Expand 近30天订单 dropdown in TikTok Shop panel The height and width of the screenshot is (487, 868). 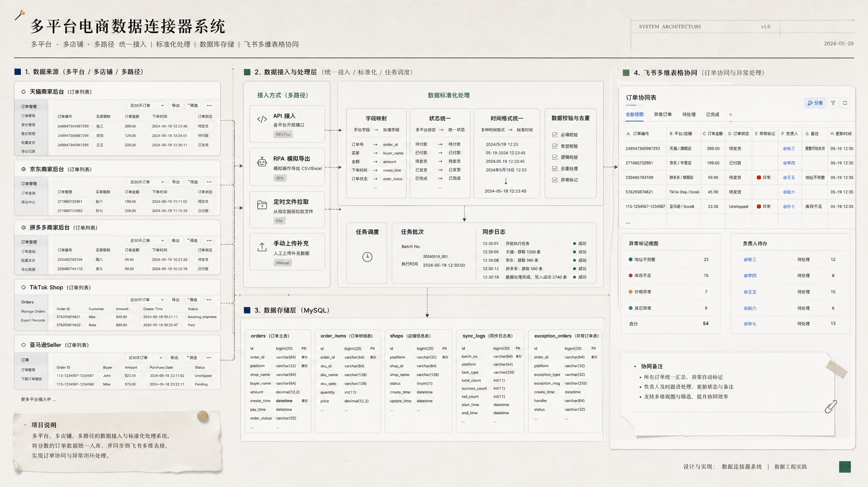(x=147, y=300)
